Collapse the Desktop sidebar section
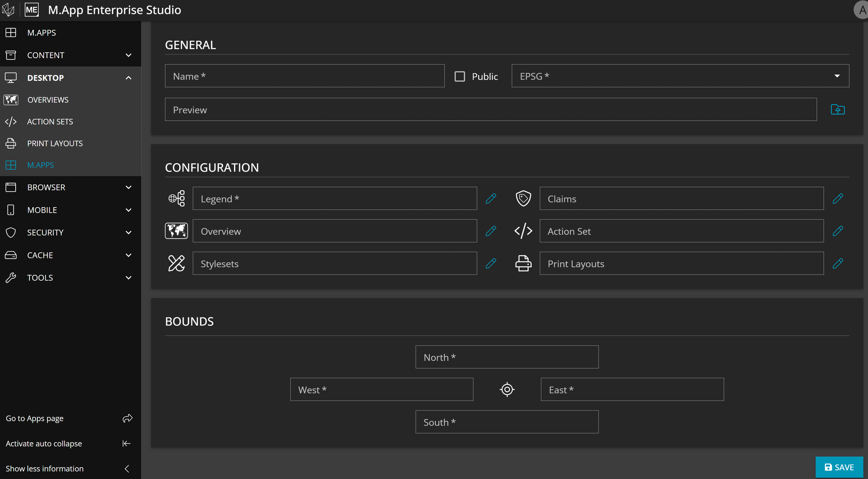The image size is (868, 479). (x=128, y=78)
